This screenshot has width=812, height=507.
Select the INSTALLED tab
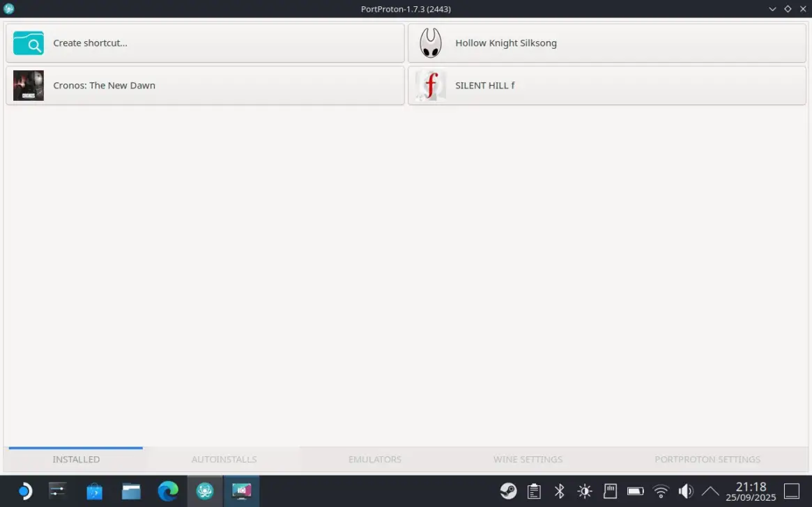coord(76,460)
